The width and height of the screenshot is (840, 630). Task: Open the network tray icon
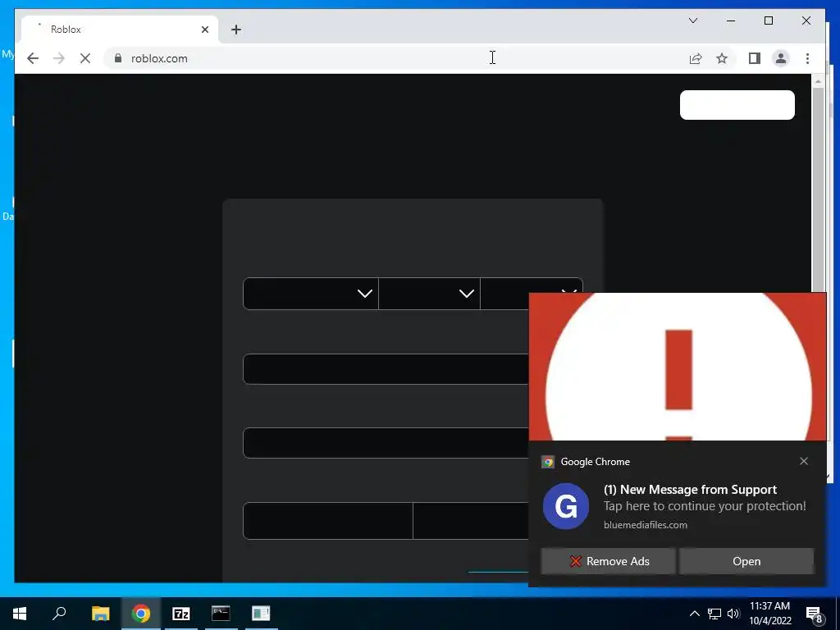[x=714, y=614]
